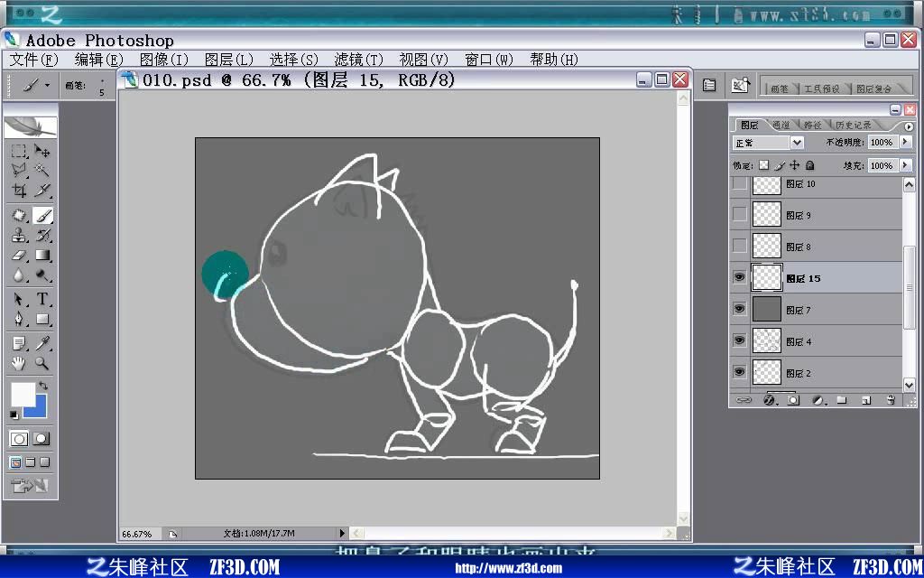Create new fill or adjustment layer
924x578 pixels.
click(818, 400)
